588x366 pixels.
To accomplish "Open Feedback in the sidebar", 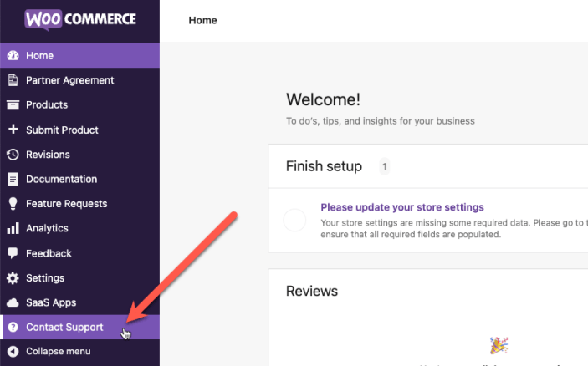I will pos(79,253).
